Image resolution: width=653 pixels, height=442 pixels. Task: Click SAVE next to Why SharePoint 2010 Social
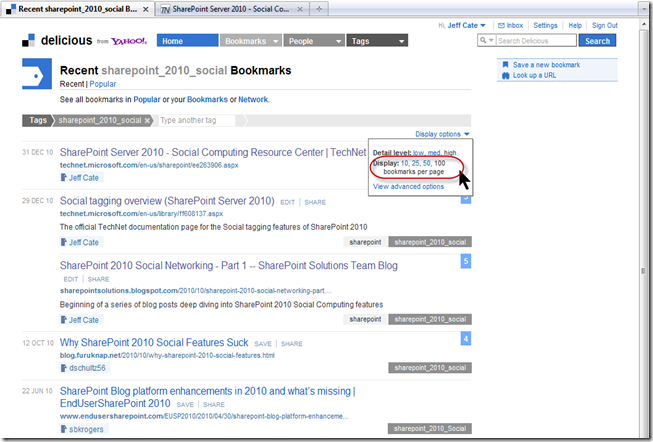click(263, 344)
